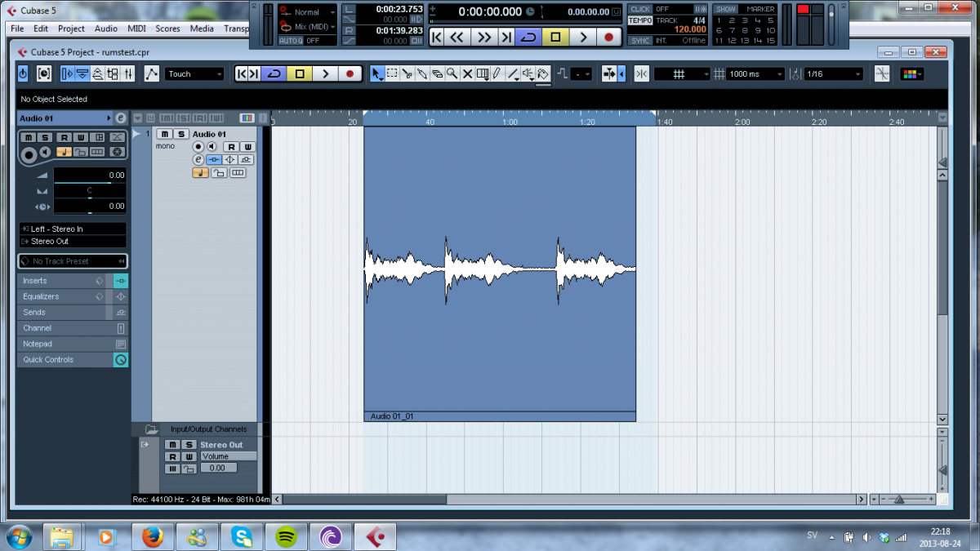Screen dimensions: 980x551
Task: Solo Audio 01 in the track list
Action: coord(181,134)
